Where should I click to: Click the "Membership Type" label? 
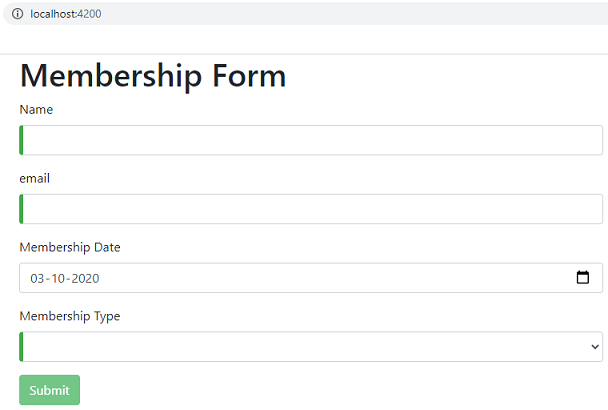[70, 316]
